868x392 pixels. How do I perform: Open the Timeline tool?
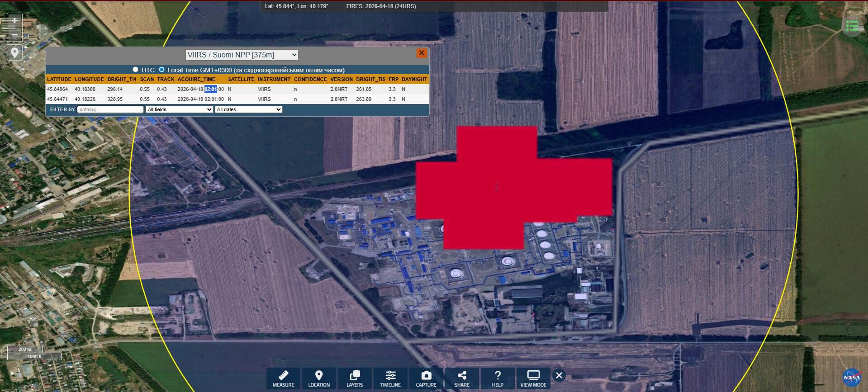390,379
